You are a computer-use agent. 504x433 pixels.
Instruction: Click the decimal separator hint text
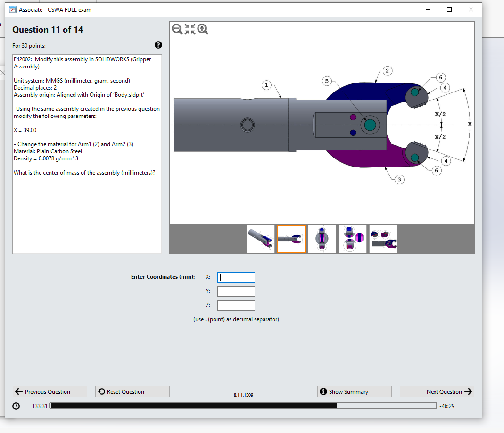(x=236, y=319)
